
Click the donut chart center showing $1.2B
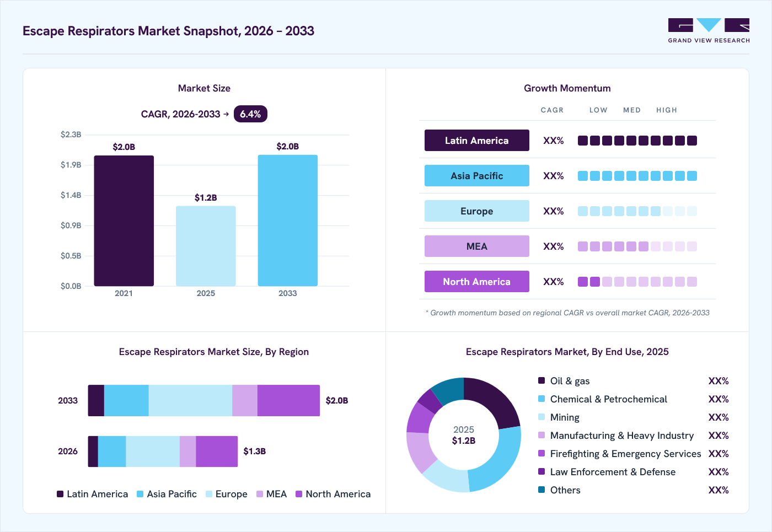[x=464, y=435]
